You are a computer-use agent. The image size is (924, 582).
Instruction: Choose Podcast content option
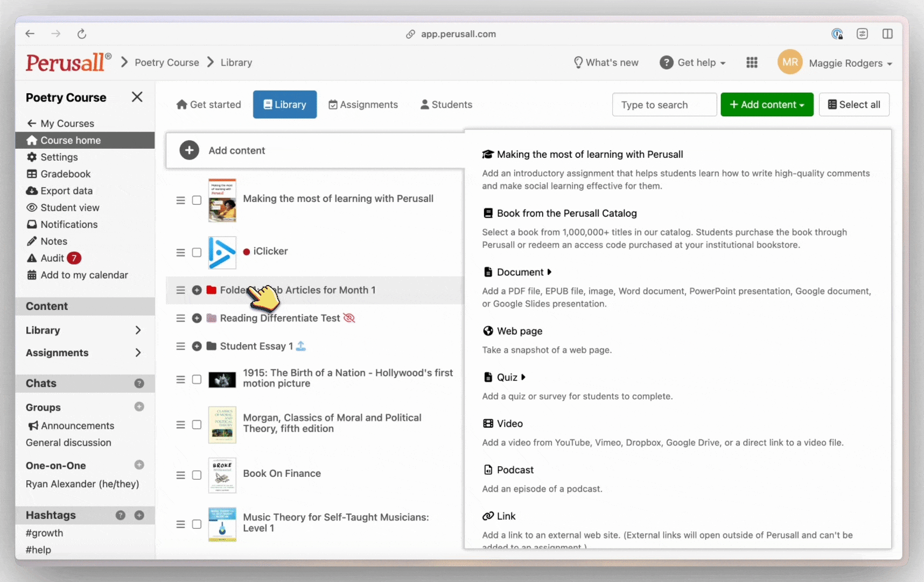[508, 470]
